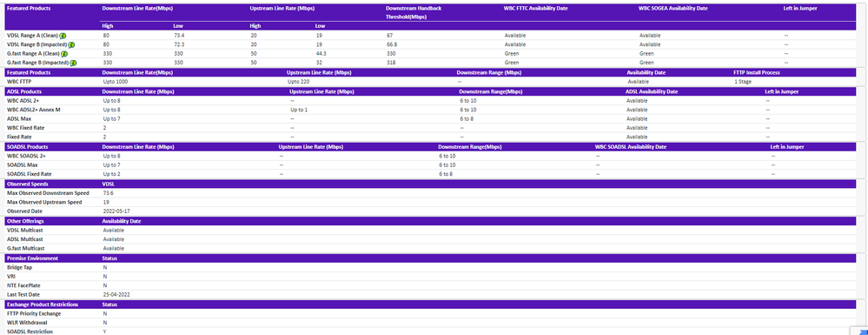
Task: Select the 'NTE FacePlate' row label
Action: coord(23,285)
